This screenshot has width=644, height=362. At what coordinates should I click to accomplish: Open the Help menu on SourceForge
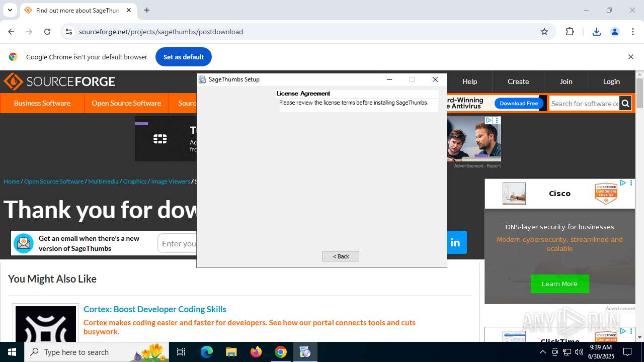pos(469,81)
